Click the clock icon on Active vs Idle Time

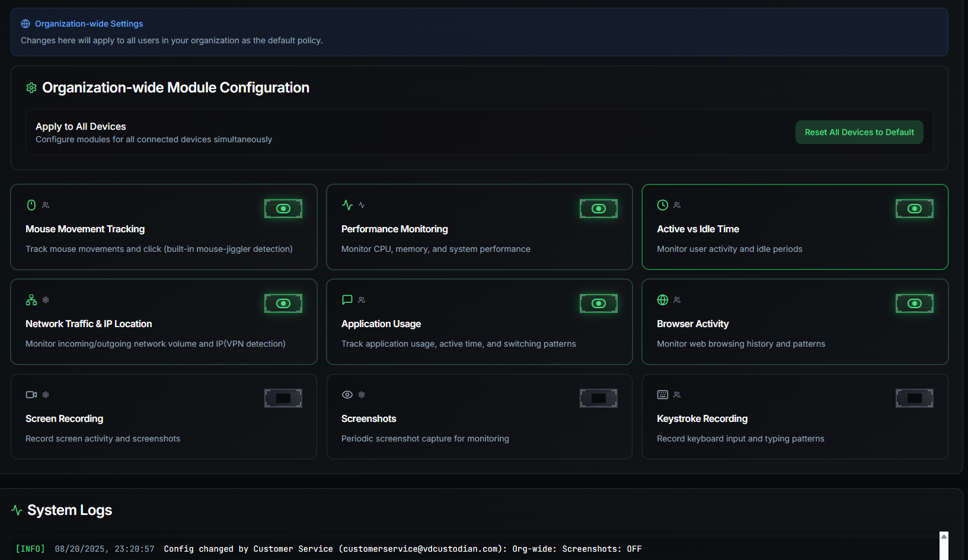click(662, 205)
